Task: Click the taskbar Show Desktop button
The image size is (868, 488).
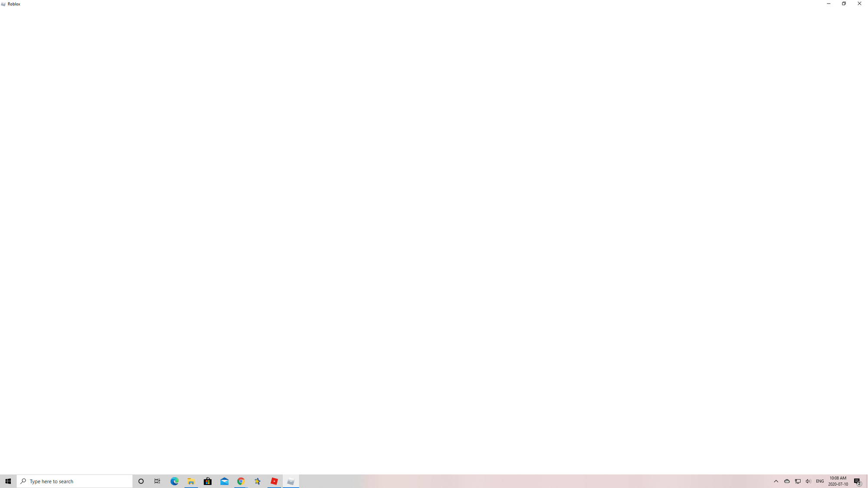Action: click(867, 481)
